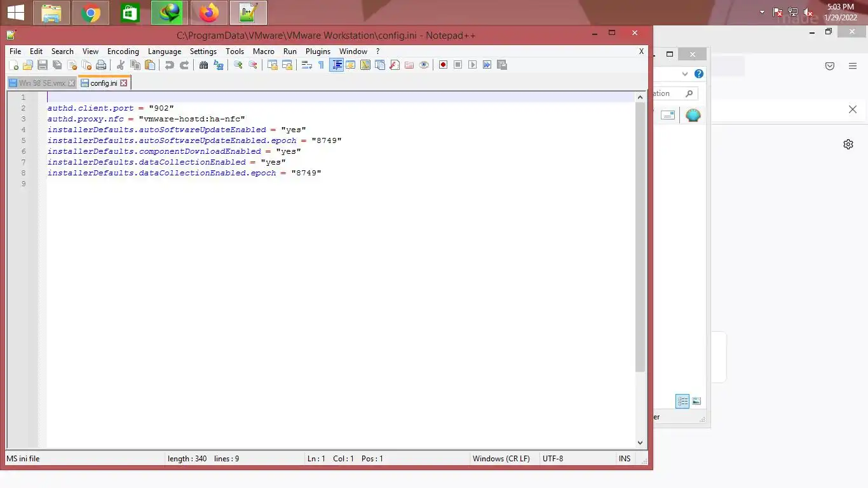This screenshot has height=488, width=868.
Task: Select the config.ini tab
Action: [104, 83]
